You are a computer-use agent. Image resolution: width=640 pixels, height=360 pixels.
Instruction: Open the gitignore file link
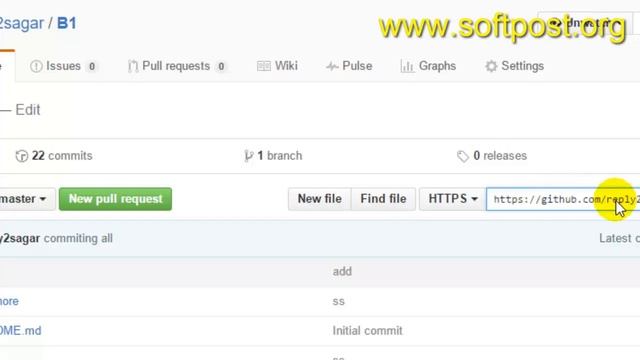(9, 301)
